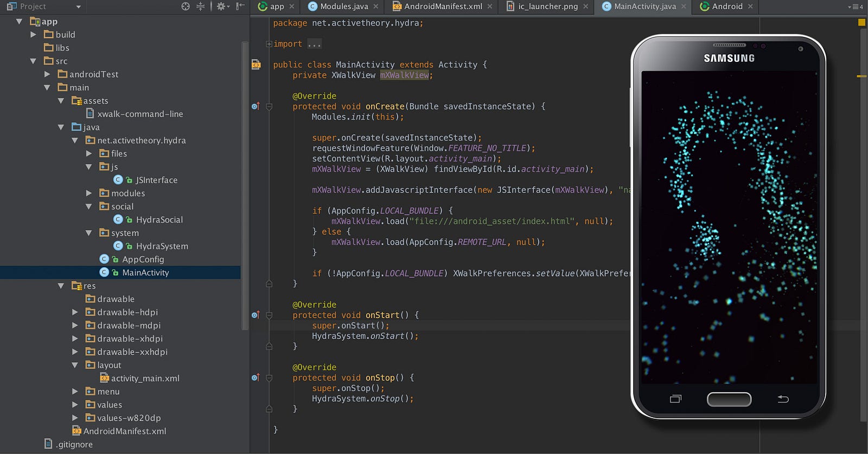This screenshot has width=868, height=454.
Task: Toggle fold marker on the onStart method
Action: 269,315
